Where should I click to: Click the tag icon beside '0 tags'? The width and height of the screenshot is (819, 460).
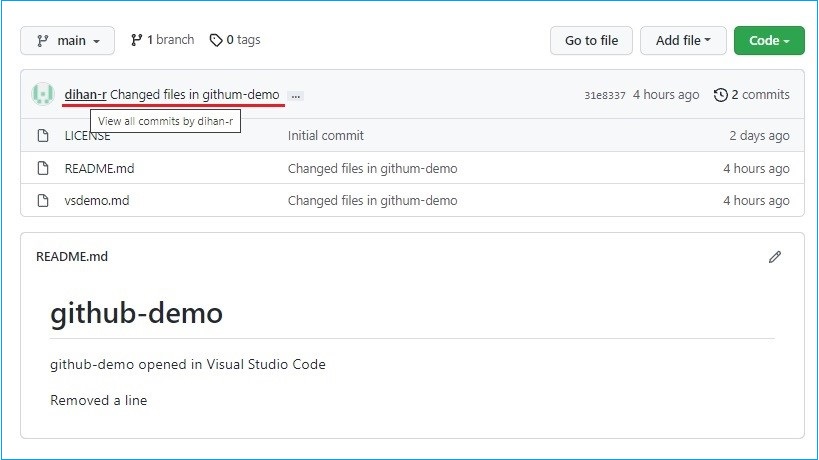(x=216, y=40)
